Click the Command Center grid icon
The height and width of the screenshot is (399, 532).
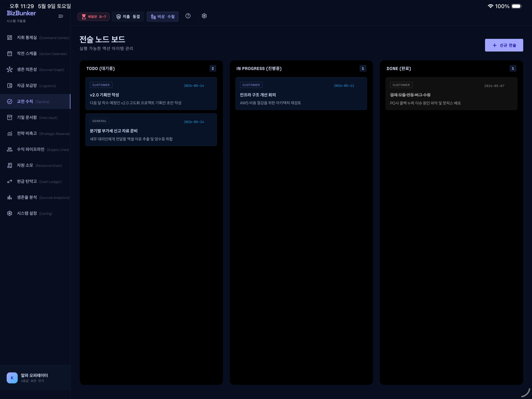pyautogui.click(x=10, y=38)
